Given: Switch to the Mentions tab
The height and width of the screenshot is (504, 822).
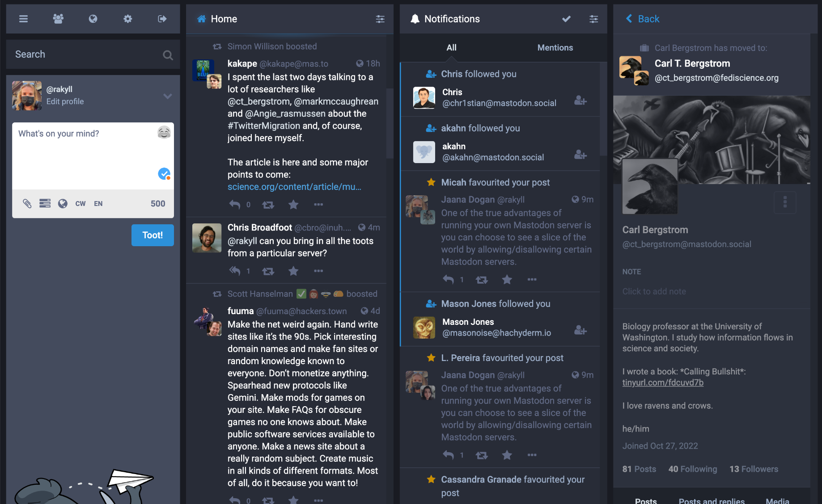Looking at the screenshot, I should (x=555, y=48).
